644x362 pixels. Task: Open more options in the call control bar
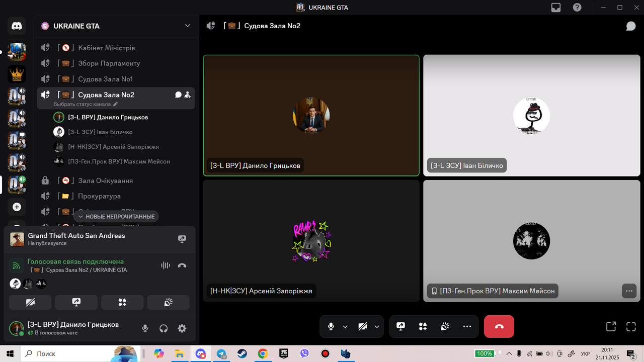[x=467, y=326]
